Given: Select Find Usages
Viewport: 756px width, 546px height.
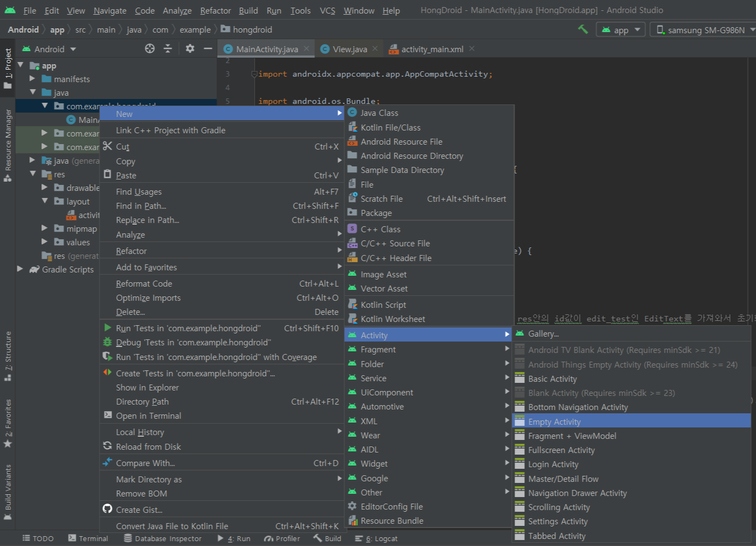Looking at the screenshot, I should point(222,191).
